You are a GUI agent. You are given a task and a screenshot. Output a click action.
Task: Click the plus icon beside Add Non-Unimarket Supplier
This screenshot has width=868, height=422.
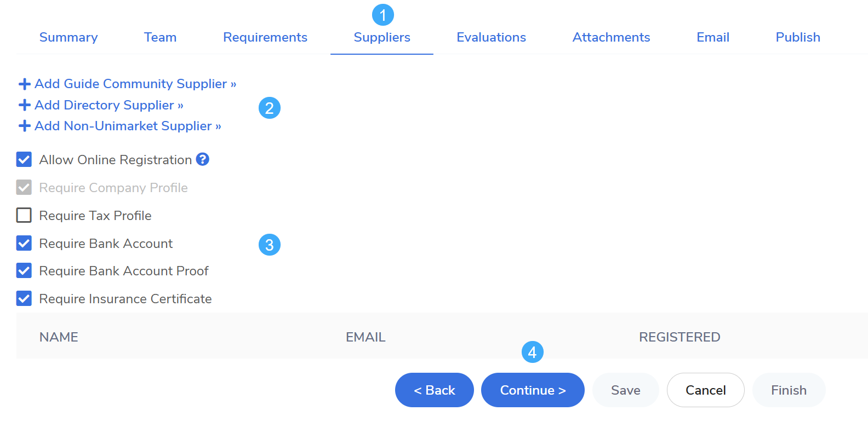click(24, 126)
